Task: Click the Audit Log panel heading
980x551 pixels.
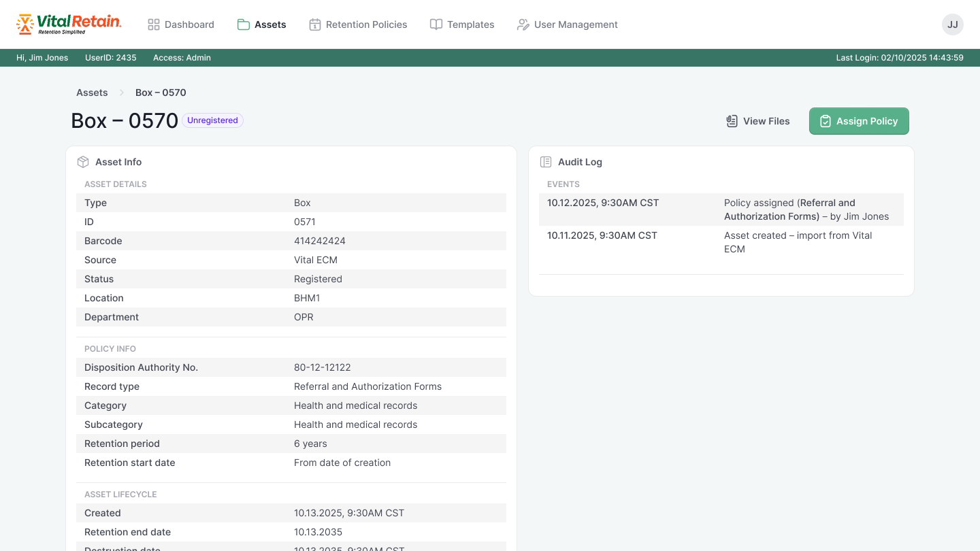Action: point(580,162)
